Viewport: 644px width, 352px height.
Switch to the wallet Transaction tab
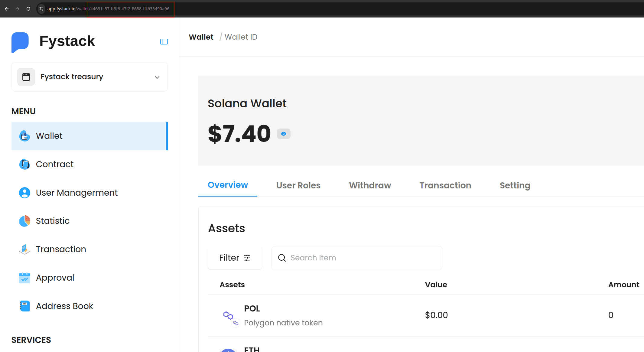[445, 185]
